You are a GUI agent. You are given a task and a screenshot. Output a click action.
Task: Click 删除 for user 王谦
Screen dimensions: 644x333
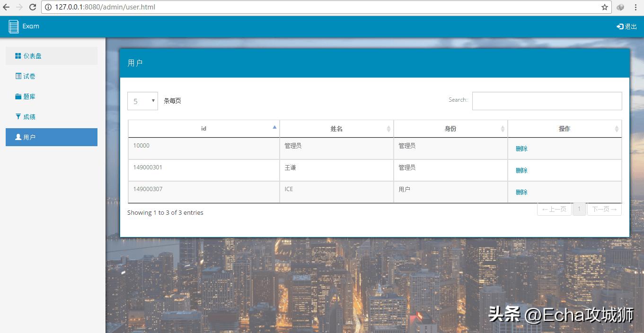[521, 170]
